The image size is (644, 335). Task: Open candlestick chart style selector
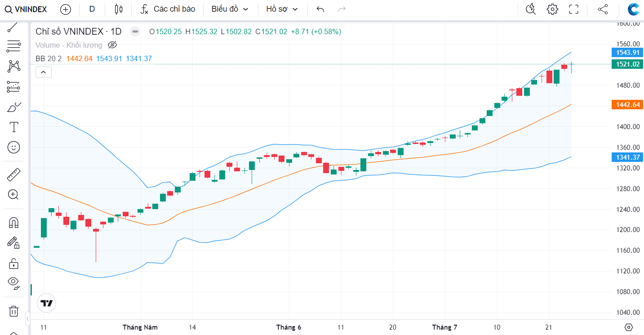(118, 9)
